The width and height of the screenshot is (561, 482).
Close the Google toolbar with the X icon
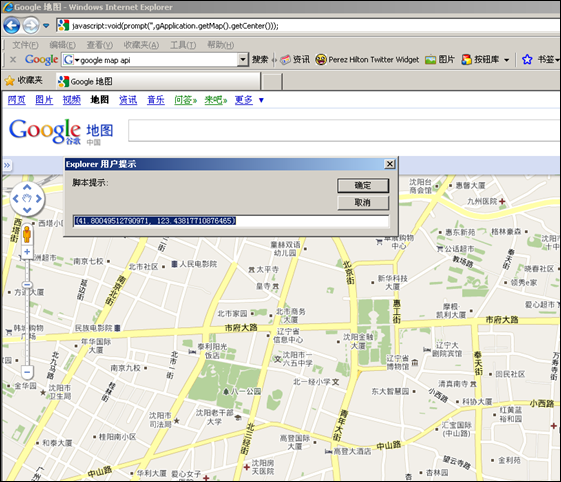pyautogui.click(x=13, y=59)
